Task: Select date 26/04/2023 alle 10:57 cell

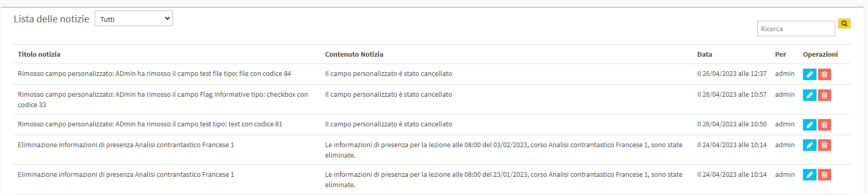Action: pos(732,95)
